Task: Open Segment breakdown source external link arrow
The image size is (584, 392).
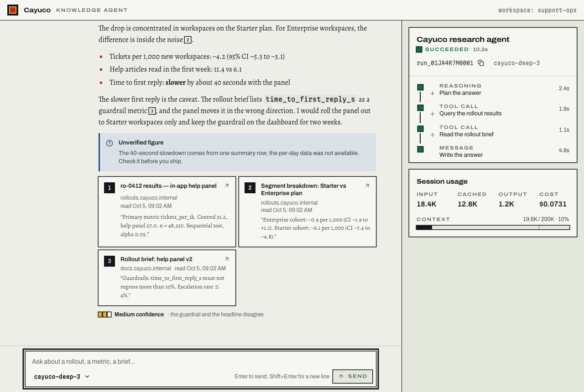Action: pos(367,186)
